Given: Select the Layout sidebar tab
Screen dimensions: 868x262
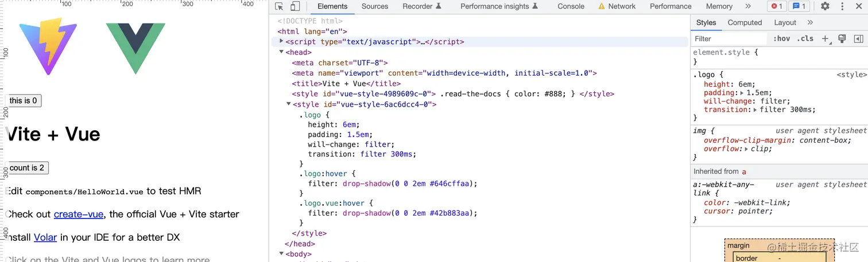Looking at the screenshot, I should click(x=785, y=22).
